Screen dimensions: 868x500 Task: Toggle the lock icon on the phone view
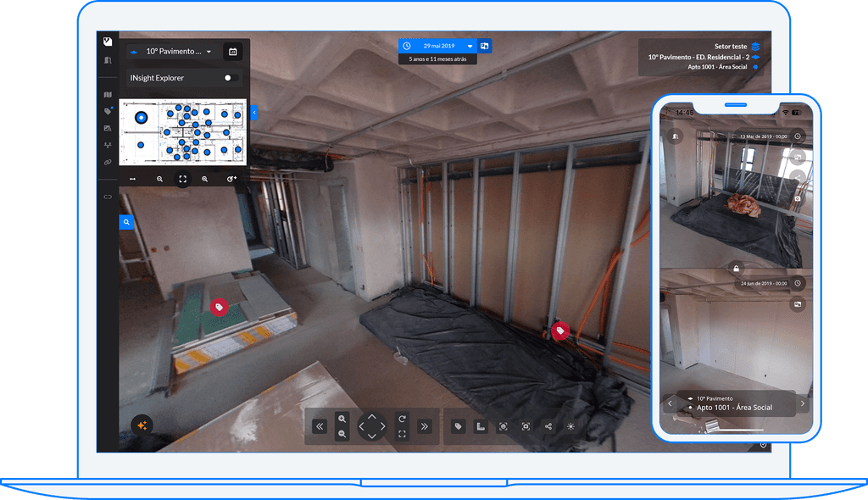(x=736, y=267)
